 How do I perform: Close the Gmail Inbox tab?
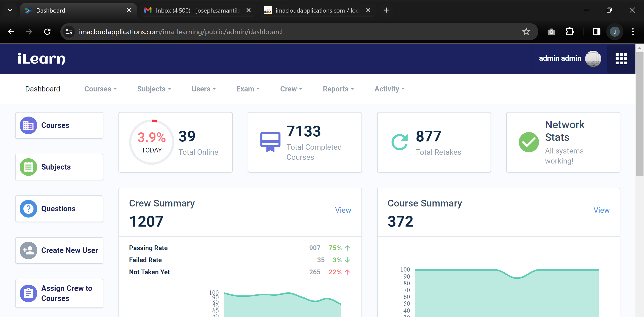(x=249, y=10)
